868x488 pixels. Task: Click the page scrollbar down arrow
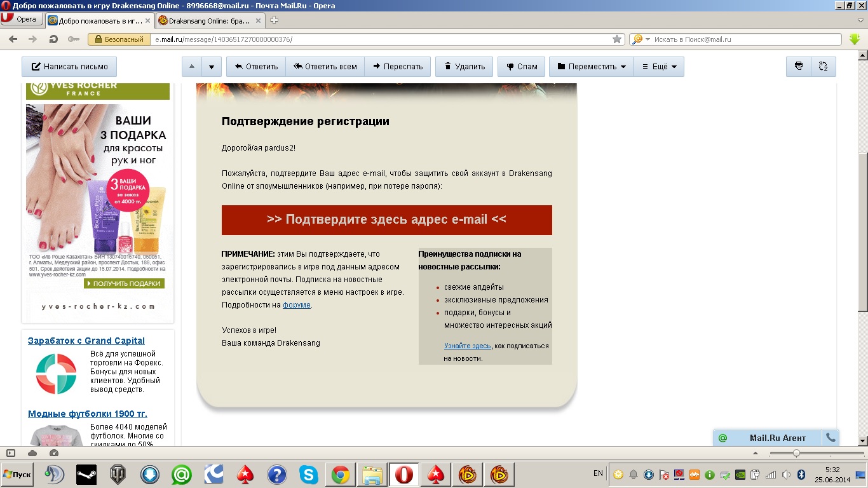tap(862, 440)
